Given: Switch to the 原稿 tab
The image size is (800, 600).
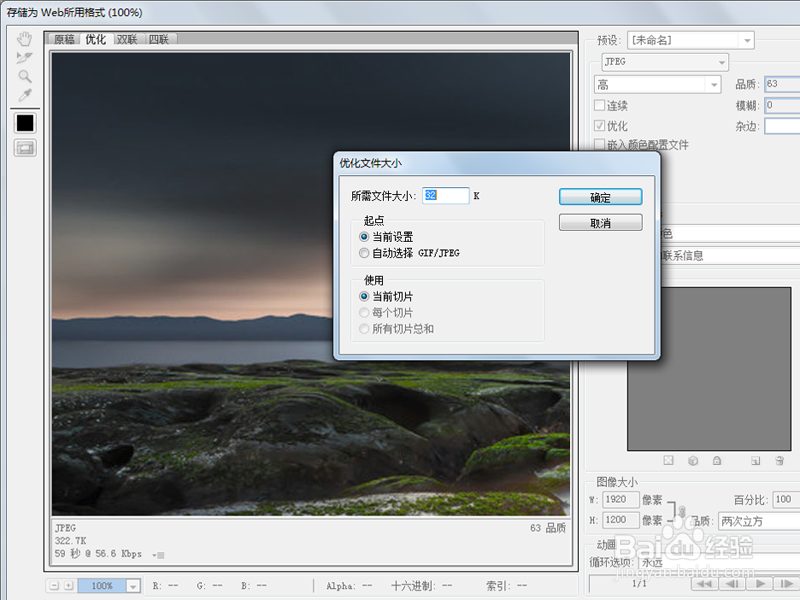Looking at the screenshot, I should [64, 39].
